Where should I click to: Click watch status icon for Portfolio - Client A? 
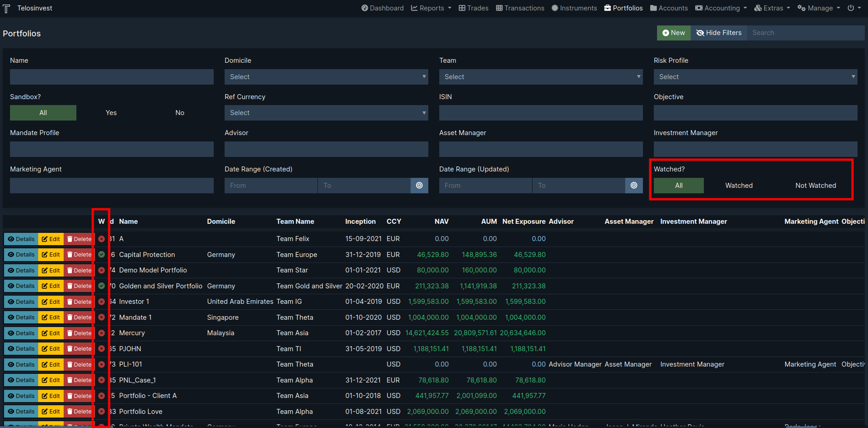coord(101,396)
